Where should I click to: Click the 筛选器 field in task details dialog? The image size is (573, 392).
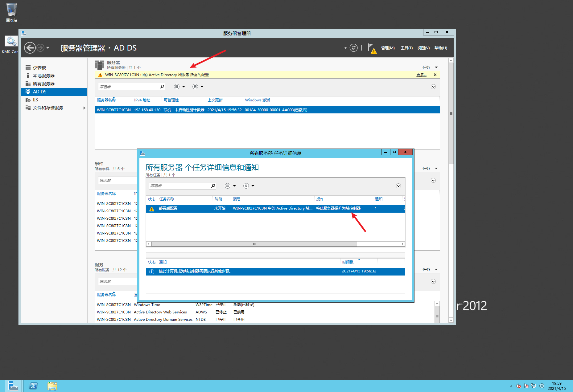pyautogui.click(x=180, y=186)
